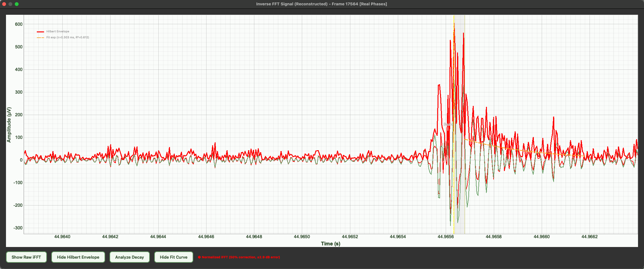644x269 pixels.
Task: Click the Hilbert Envelope legend label
Action: coord(58,31)
